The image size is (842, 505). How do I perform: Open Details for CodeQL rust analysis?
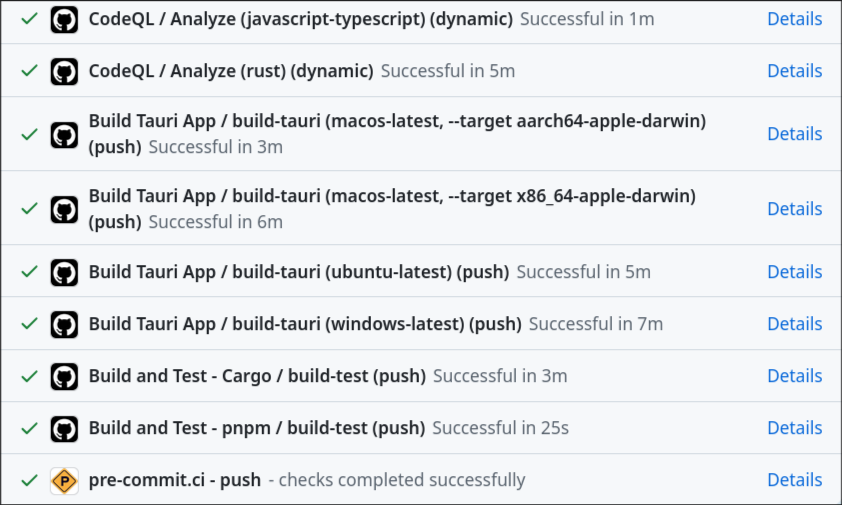(x=794, y=71)
